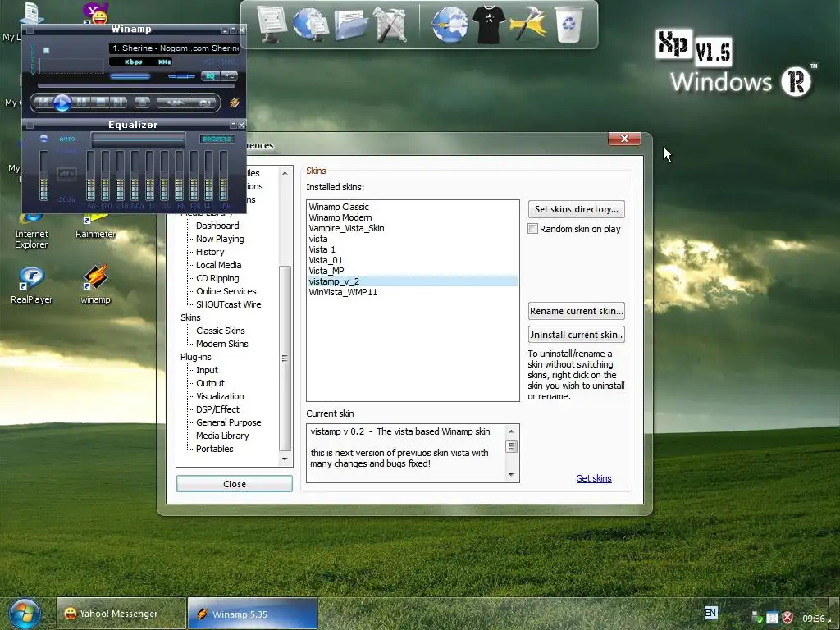Play the track in Winamp player
Screen dimensions: 840x630
(x=62, y=103)
